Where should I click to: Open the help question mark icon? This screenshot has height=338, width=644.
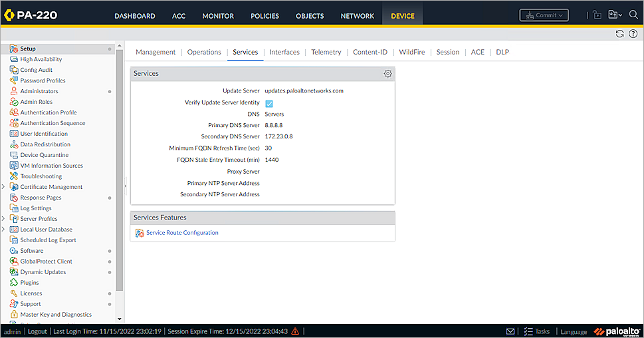pos(633,34)
